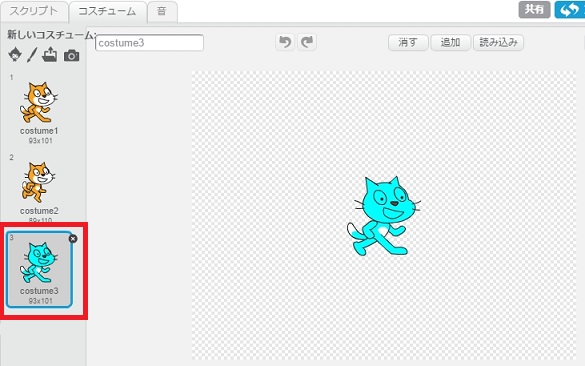Open the 音 tab
Image resolution: width=585 pixels, height=366 pixels.
tap(162, 11)
